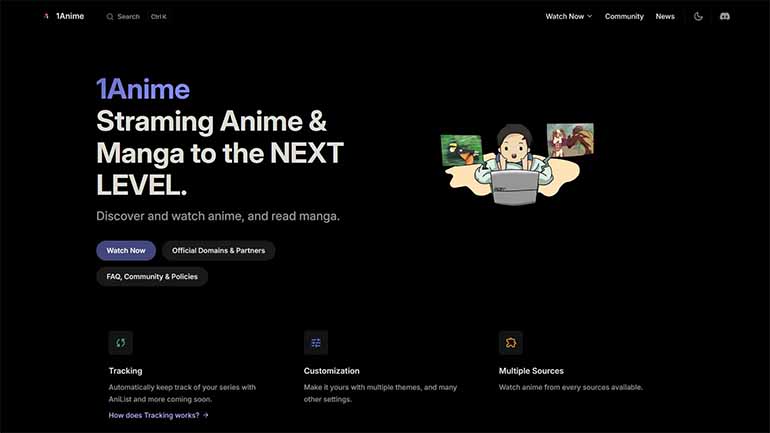Image resolution: width=770 pixels, height=433 pixels.
Task: Click the left anime screenshot in the illustration
Action: tap(461, 150)
